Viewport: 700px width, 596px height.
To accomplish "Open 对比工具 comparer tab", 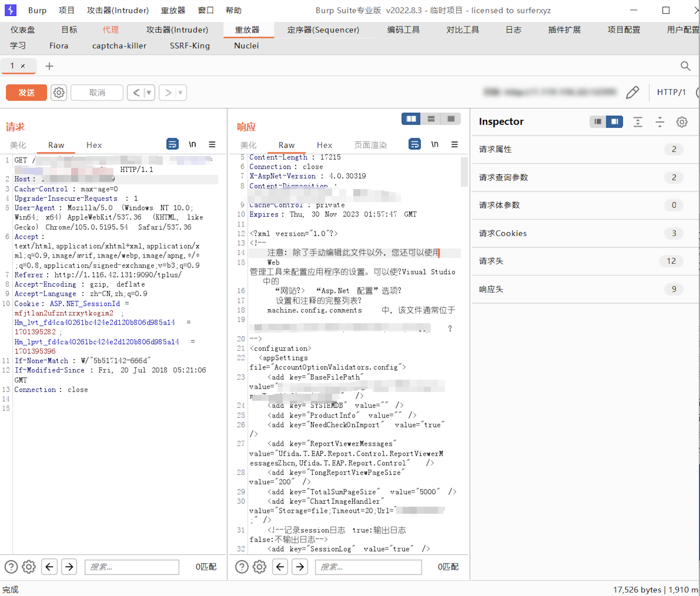I will coord(462,30).
